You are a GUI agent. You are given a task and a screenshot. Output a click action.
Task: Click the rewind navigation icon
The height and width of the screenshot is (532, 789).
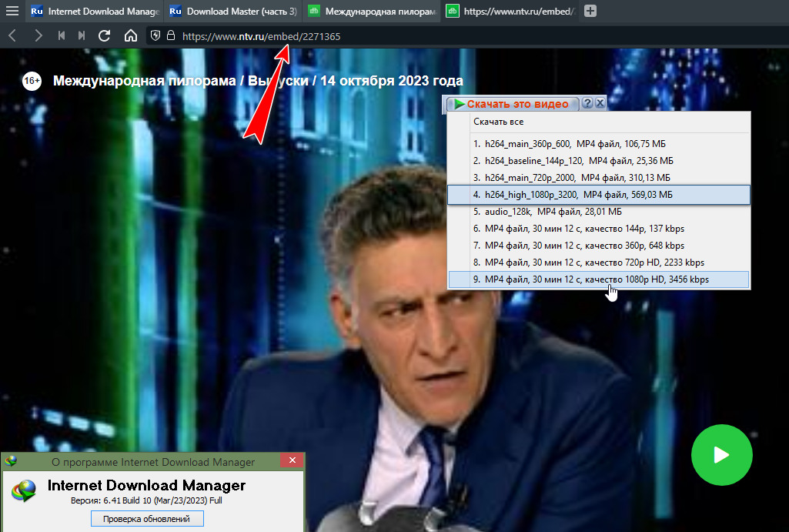pos(62,35)
